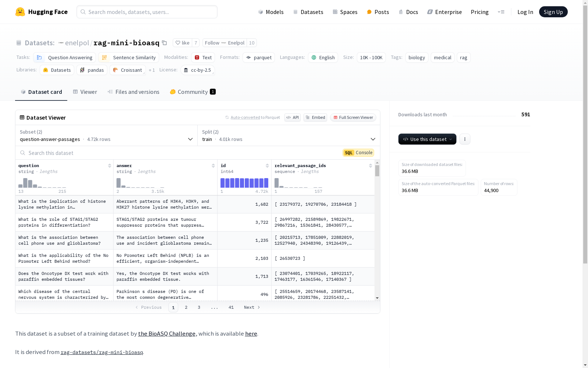Focus Search this dataset field

[x=178, y=153]
